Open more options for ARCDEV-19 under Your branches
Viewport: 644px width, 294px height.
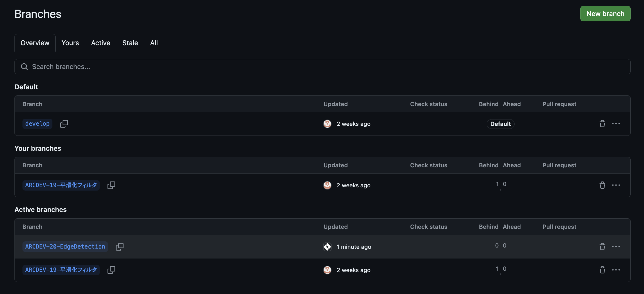point(616,185)
